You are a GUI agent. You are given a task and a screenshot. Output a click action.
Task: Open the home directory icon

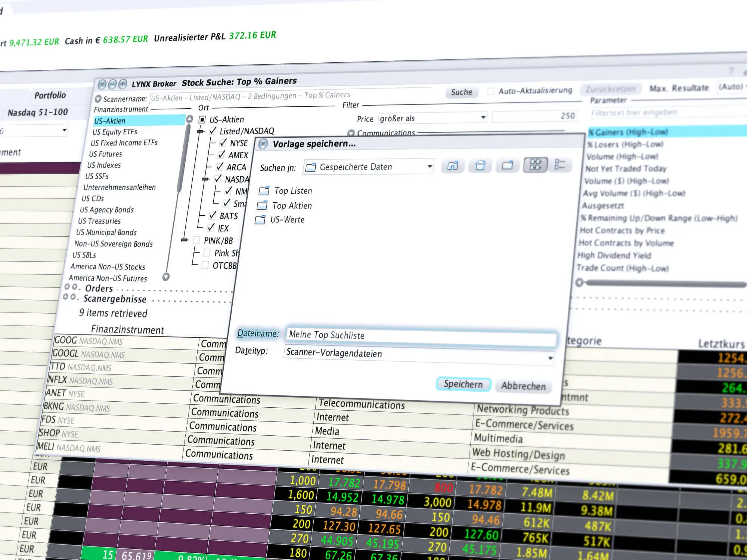480,165
